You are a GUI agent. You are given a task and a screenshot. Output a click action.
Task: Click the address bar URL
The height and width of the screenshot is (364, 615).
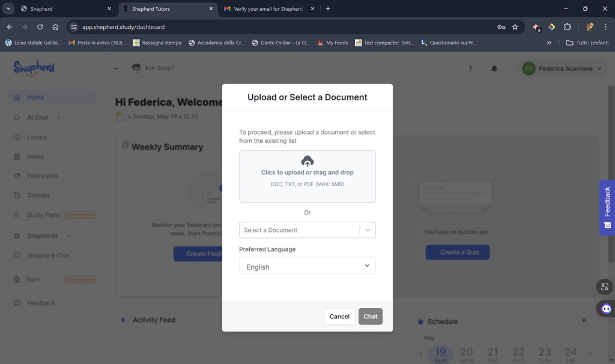click(123, 27)
